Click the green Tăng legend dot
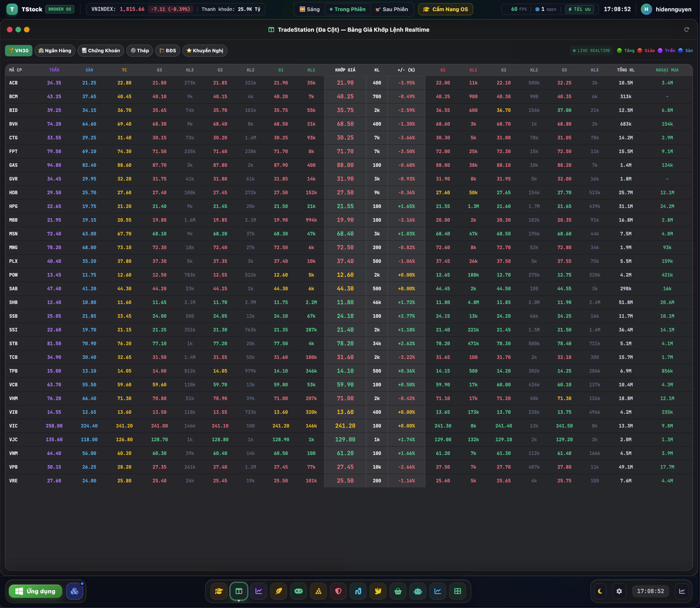The image size is (700, 608). 619,51
